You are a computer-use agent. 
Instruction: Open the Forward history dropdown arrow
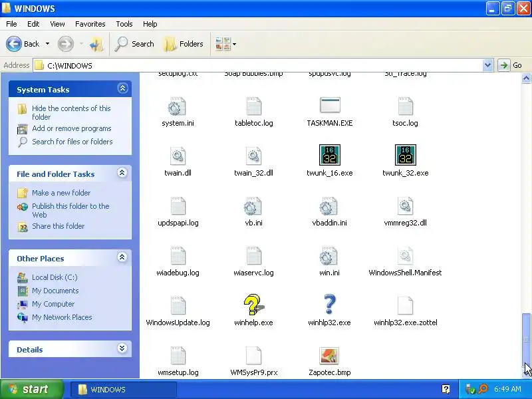81,44
